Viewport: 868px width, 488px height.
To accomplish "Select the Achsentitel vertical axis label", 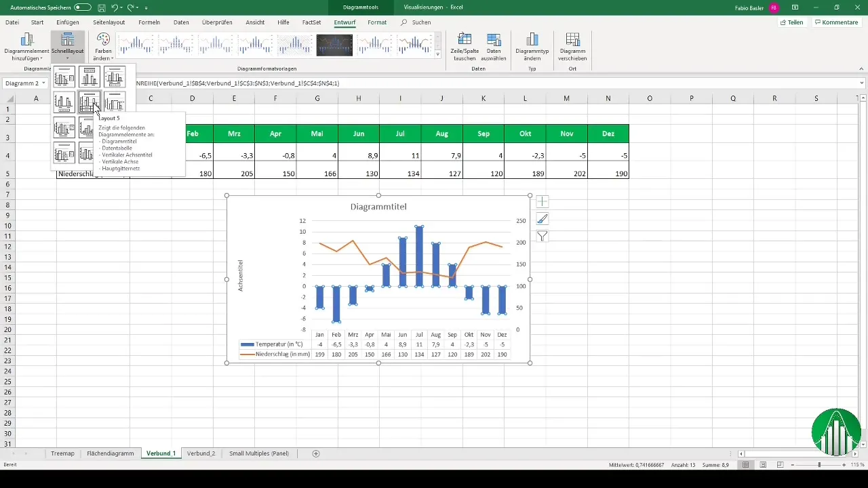I will pos(241,276).
